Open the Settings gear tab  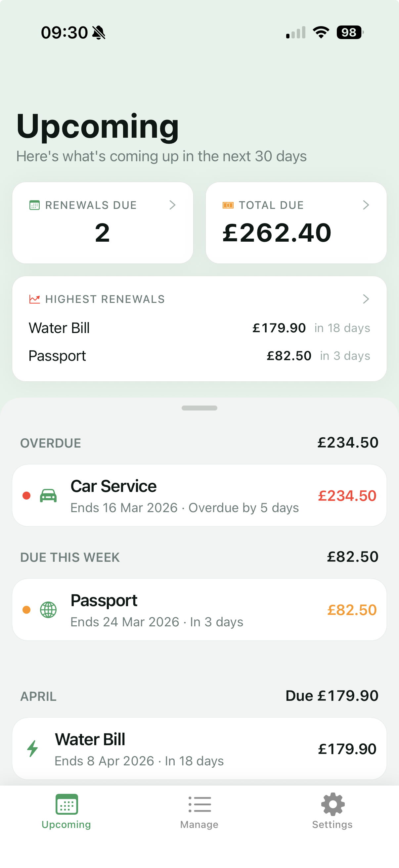pos(332,811)
